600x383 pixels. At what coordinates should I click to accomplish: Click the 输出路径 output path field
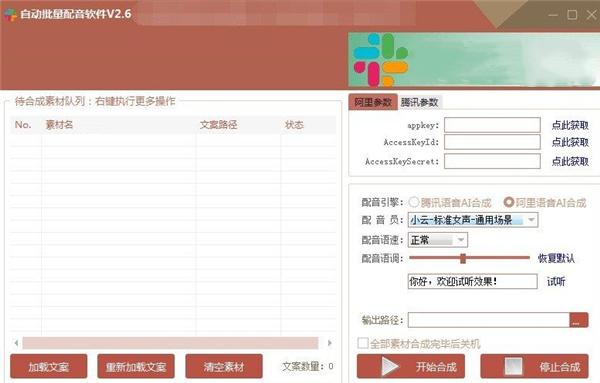[489, 320]
